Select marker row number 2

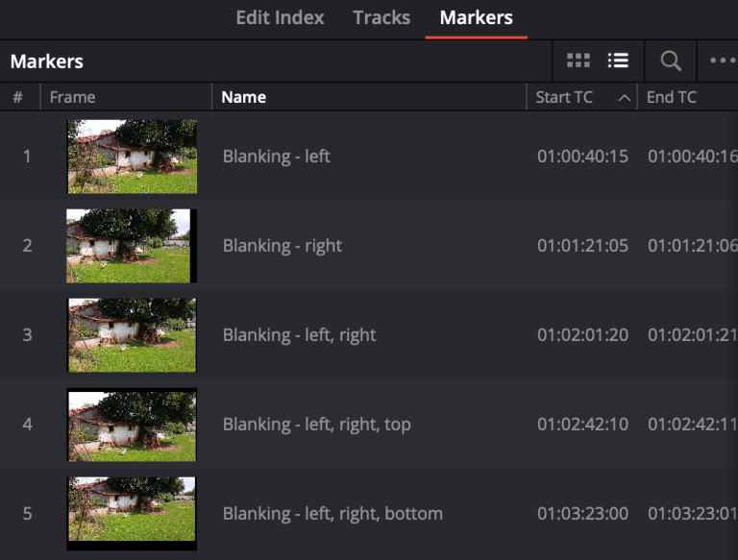[27, 246]
